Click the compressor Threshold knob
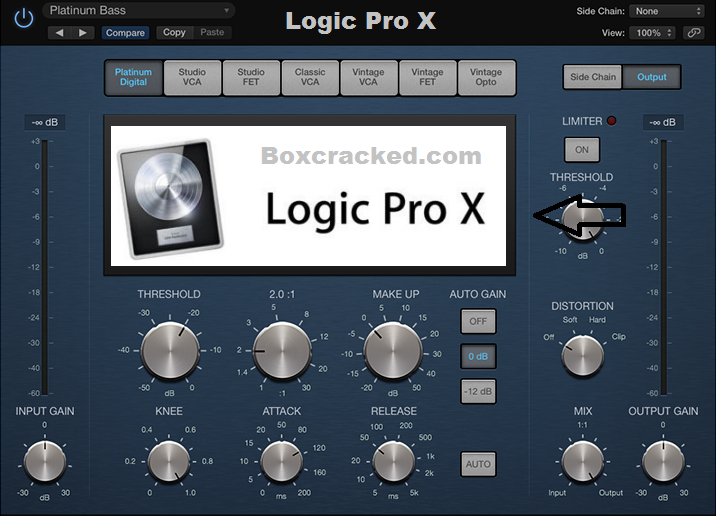This screenshot has height=516, width=716. click(170, 351)
